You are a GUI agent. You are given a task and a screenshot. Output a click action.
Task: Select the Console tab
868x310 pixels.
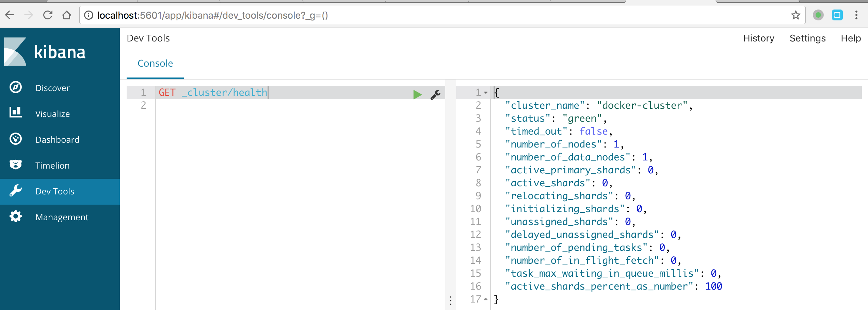(155, 64)
